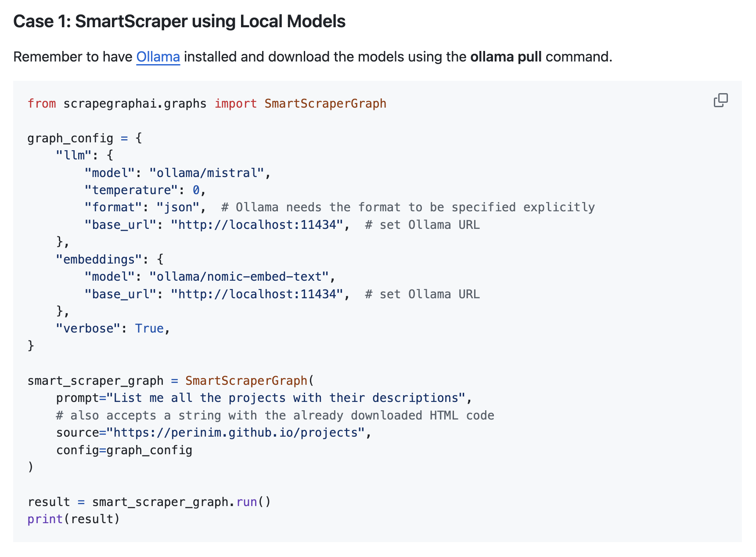756x557 pixels.
Task: Click the embeddings base_url localhost string
Action: point(257,294)
